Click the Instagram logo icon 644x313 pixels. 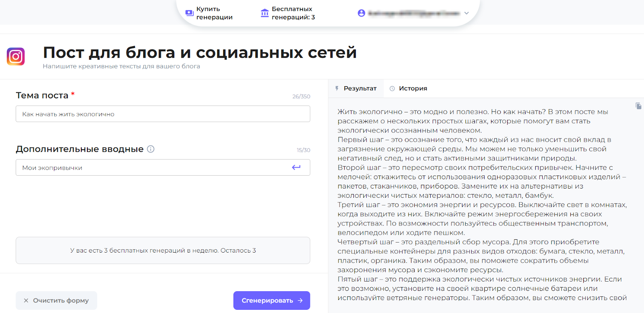coord(16,56)
